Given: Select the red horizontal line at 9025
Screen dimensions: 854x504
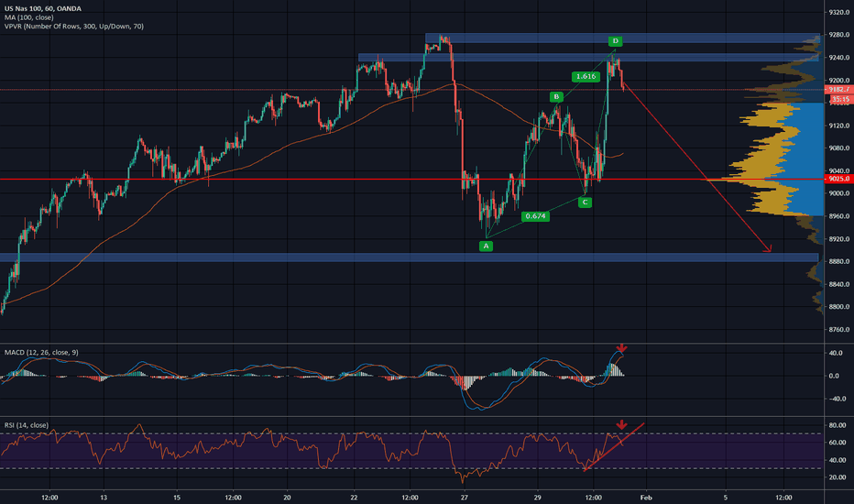Looking at the screenshot, I should 411,179.
